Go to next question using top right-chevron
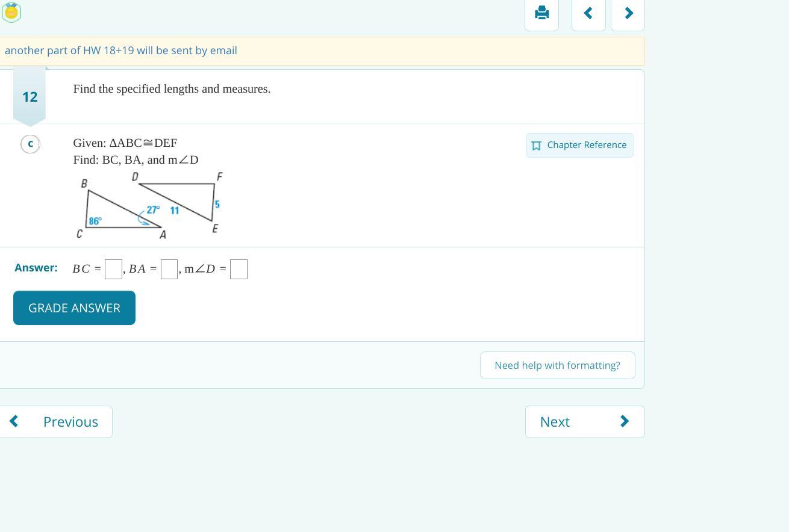The width and height of the screenshot is (789, 532). point(628,13)
